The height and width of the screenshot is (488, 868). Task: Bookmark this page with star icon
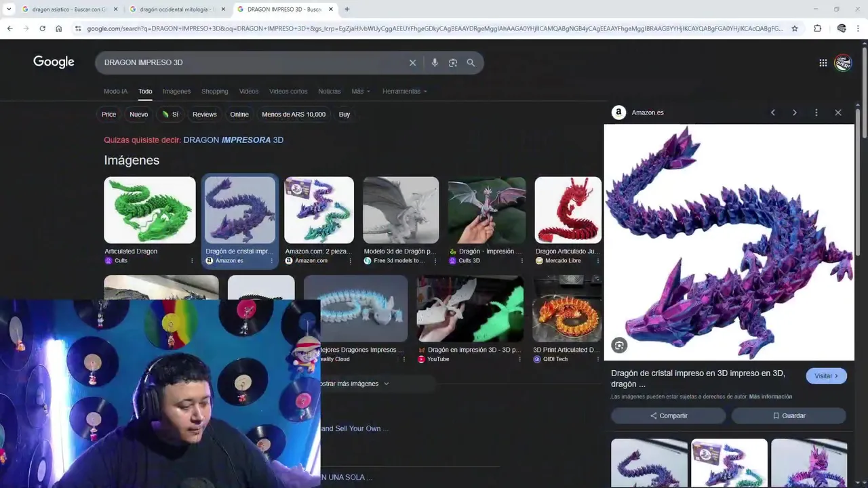(x=795, y=28)
